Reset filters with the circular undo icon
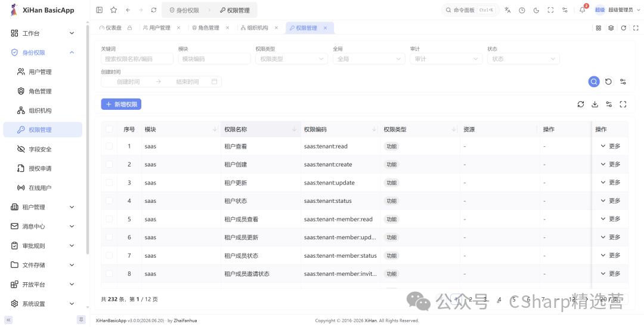Image resolution: width=644 pixels, height=327 pixels. click(x=608, y=82)
